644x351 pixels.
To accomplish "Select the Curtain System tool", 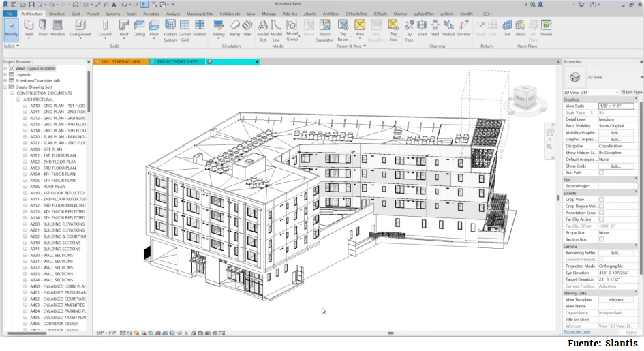I will 170,31.
